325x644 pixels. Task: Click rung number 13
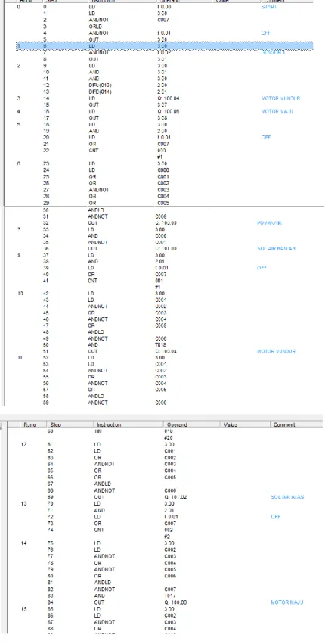tap(24, 503)
